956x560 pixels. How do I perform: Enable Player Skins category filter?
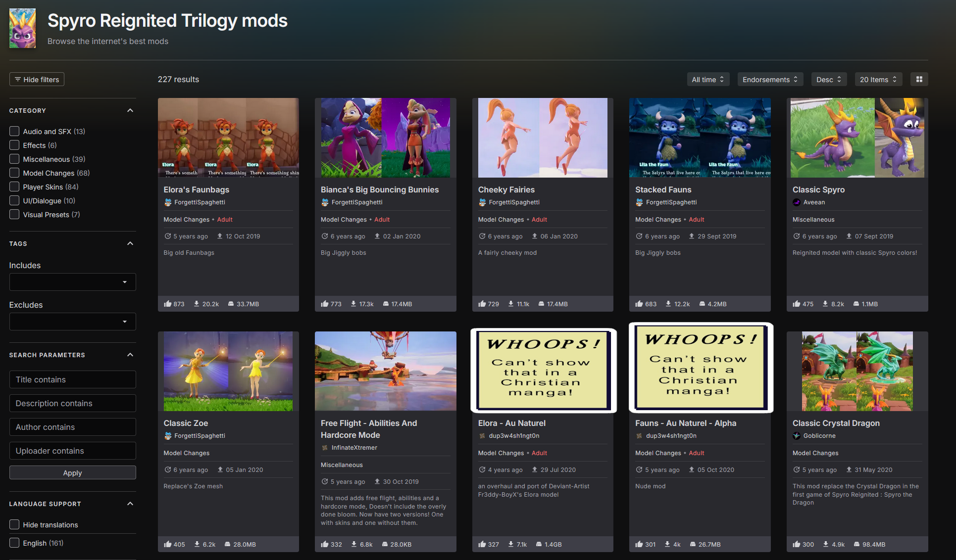tap(14, 187)
